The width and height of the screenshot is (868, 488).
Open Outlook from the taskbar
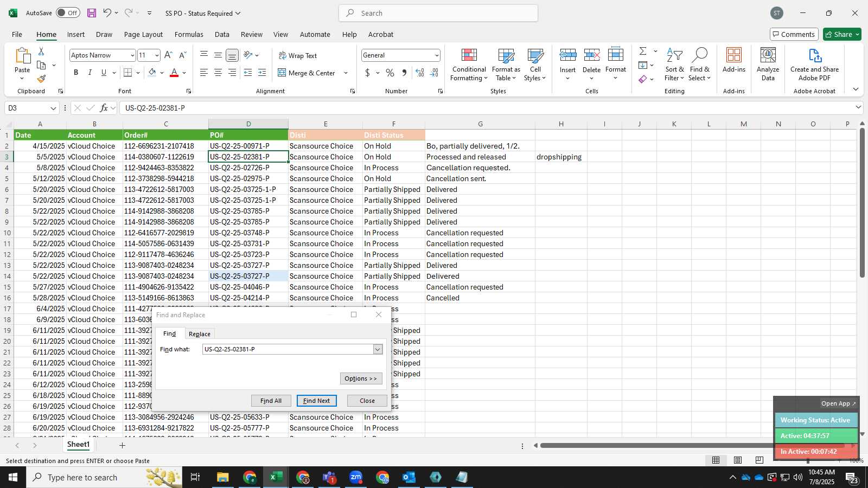409,477
